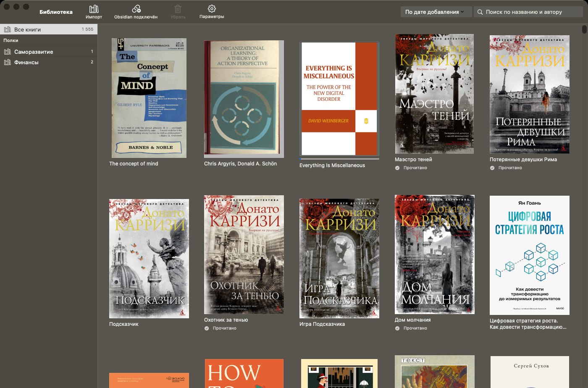Click the Прочитано label under Маэстро теней
The width and height of the screenshot is (588, 388).
[415, 168]
